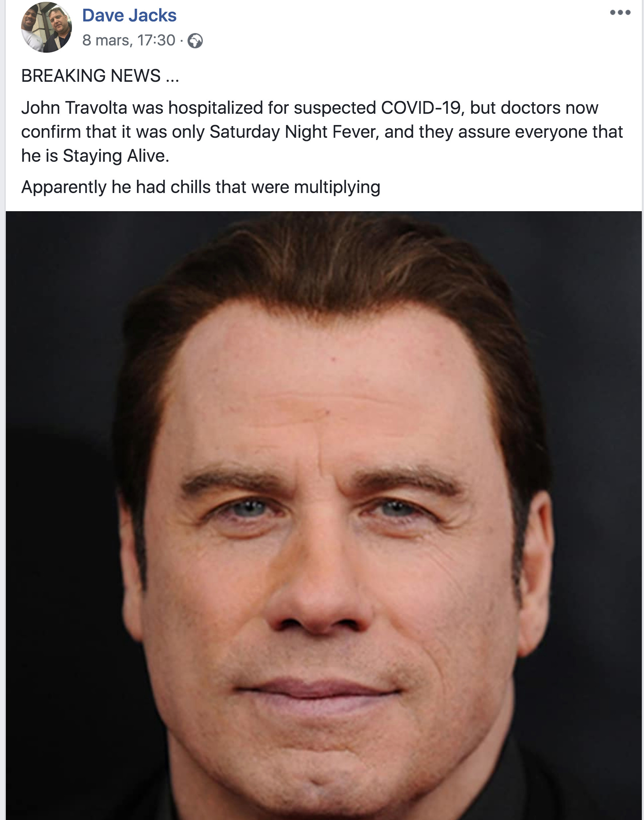Viewport: 644px width, 820px height.
Task: Click the word COVID-19 in the post
Action: (421, 108)
